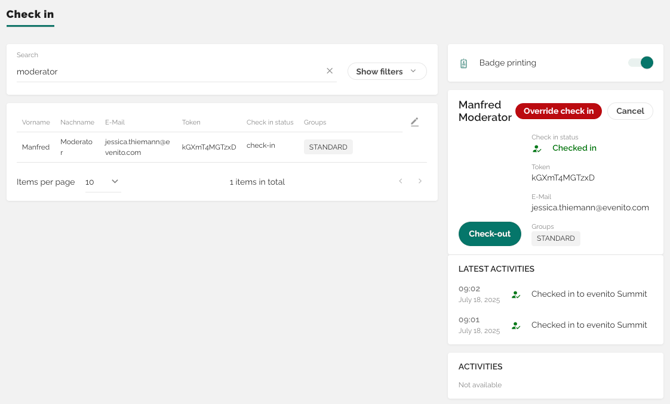670x404 pixels.
Task: Go to the next page arrow
Action: [420, 182]
